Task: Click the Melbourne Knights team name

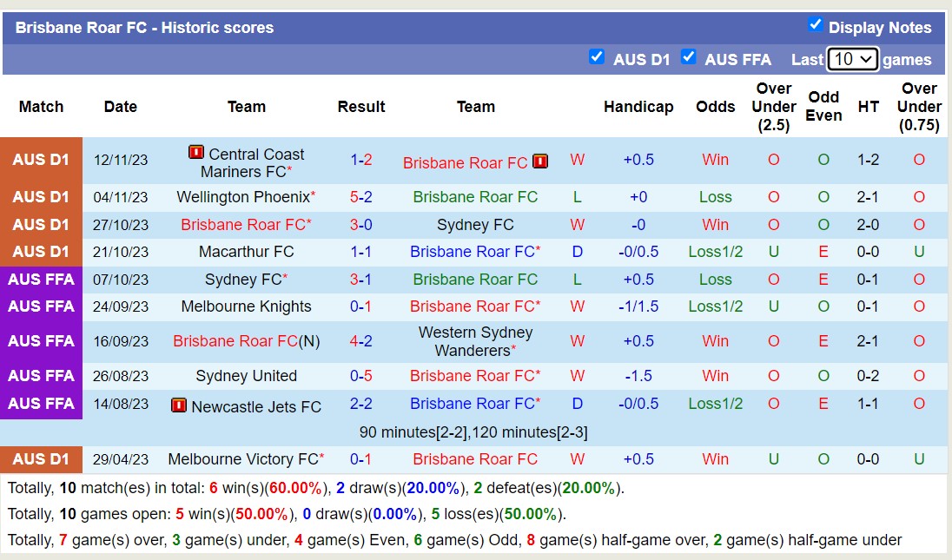Action: [247, 306]
